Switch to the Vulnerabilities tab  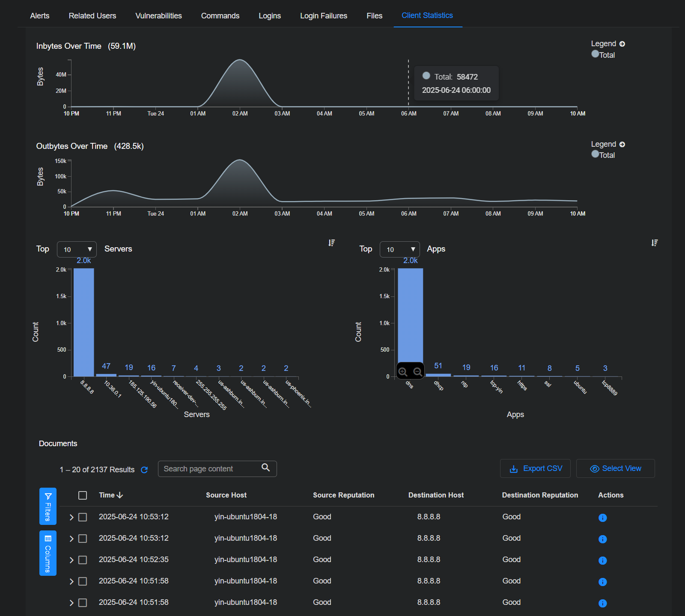pos(158,16)
